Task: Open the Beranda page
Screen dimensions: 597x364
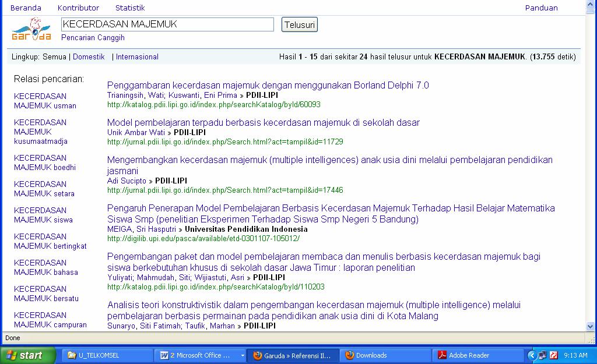Action: click(x=24, y=8)
